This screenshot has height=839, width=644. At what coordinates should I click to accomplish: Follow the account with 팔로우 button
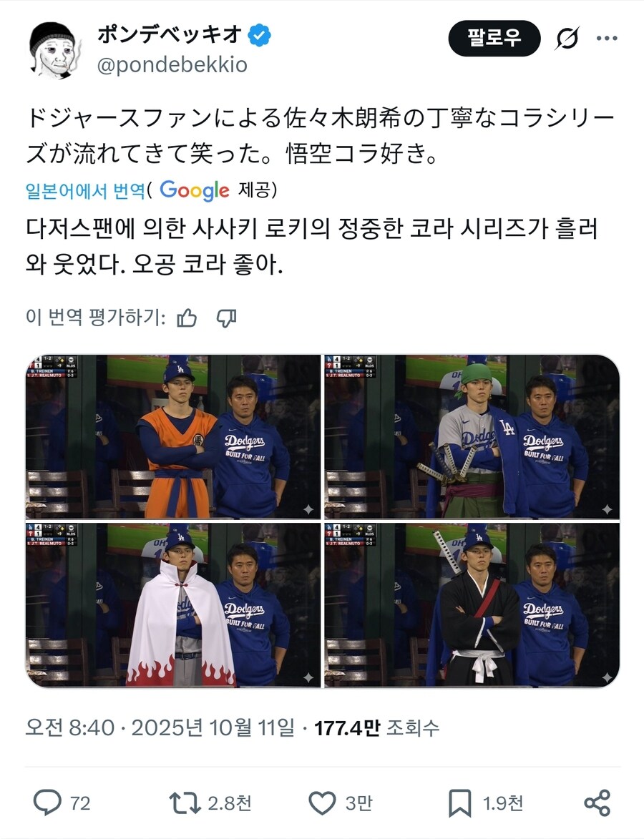(x=494, y=38)
